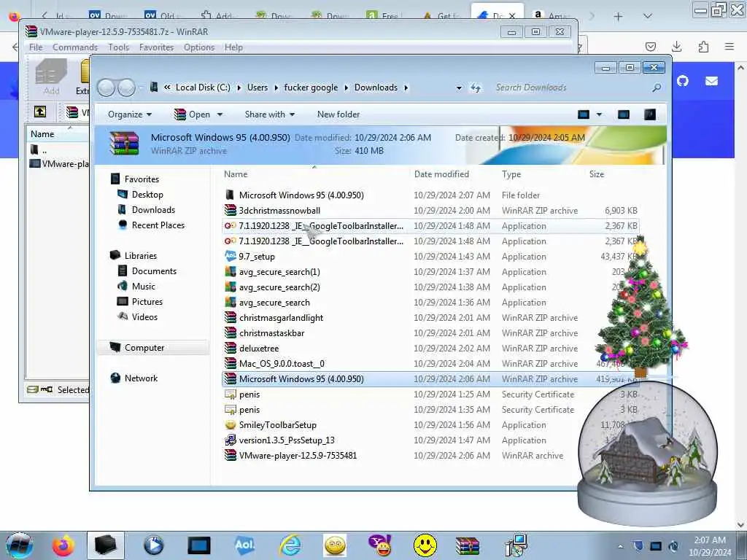Show hidden system tray icons arrow
Screen dimensions: 747x560
point(620,546)
